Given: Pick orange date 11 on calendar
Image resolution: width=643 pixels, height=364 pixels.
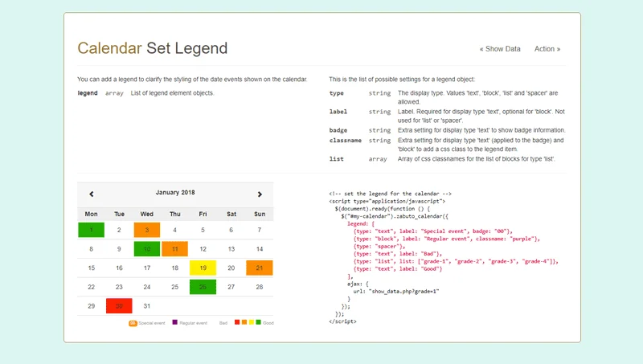Looking at the screenshot, I should click(x=174, y=249).
